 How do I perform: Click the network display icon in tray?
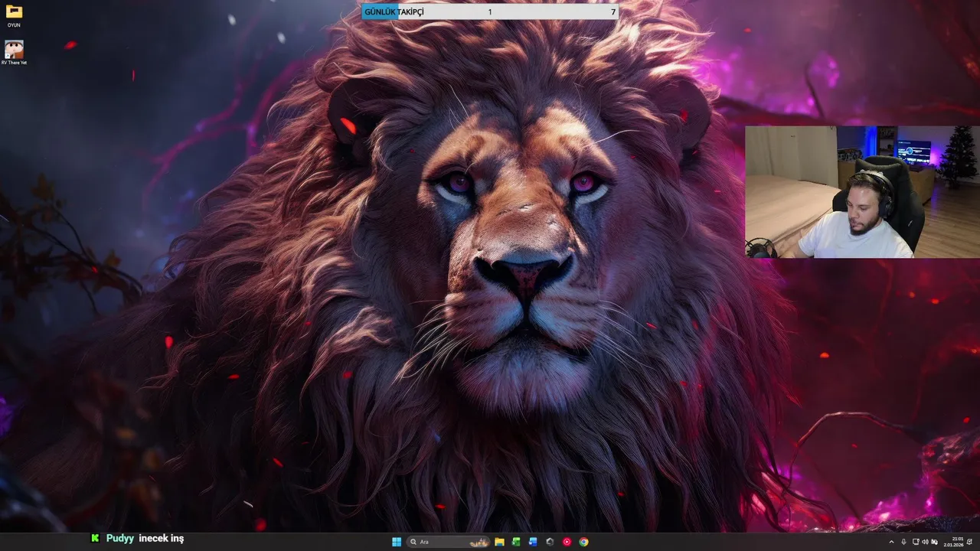916,542
